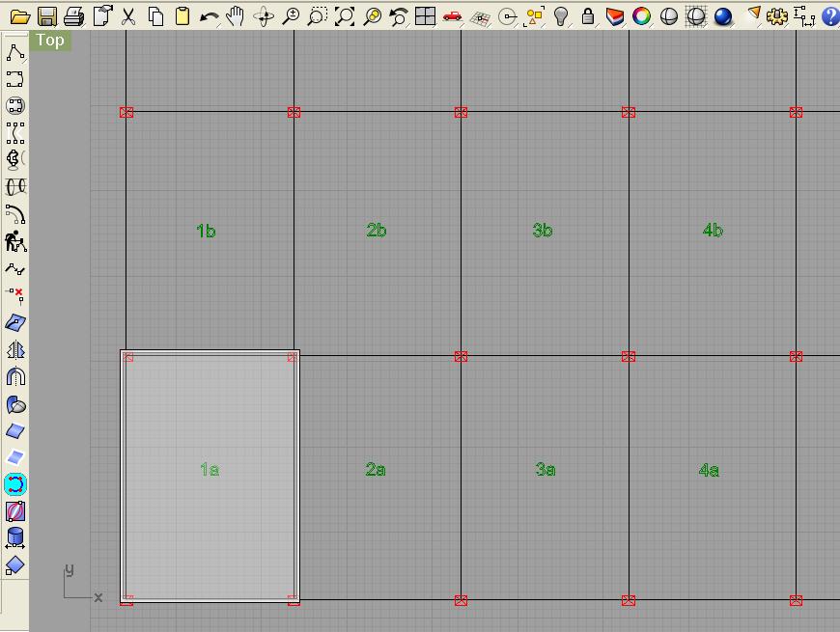Open a file with the folder icon
The image size is (840, 632).
pos(20,16)
